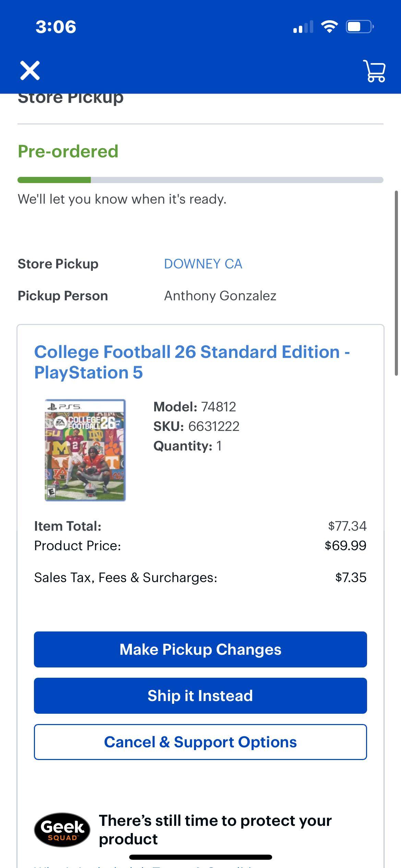The height and width of the screenshot is (868, 401).
Task: Tap the 3:06 clock display
Action: (x=56, y=27)
